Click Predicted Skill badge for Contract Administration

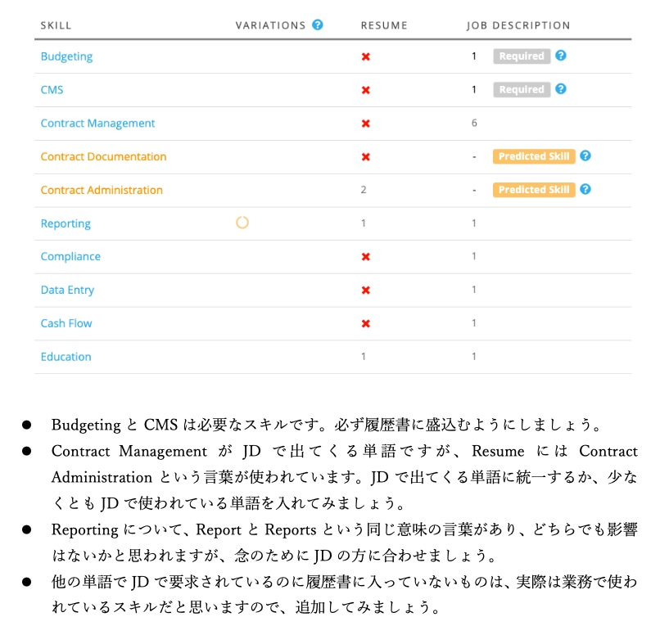click(x=534, y=190)
